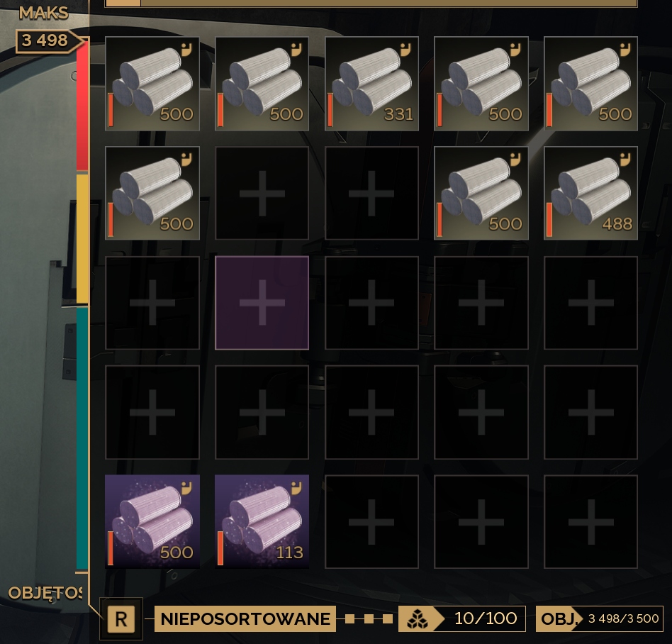Click the OBJ. 3 498/3 500 volume readout
The height and width of the screenshot is (644, 672).
tap(600, 618)
